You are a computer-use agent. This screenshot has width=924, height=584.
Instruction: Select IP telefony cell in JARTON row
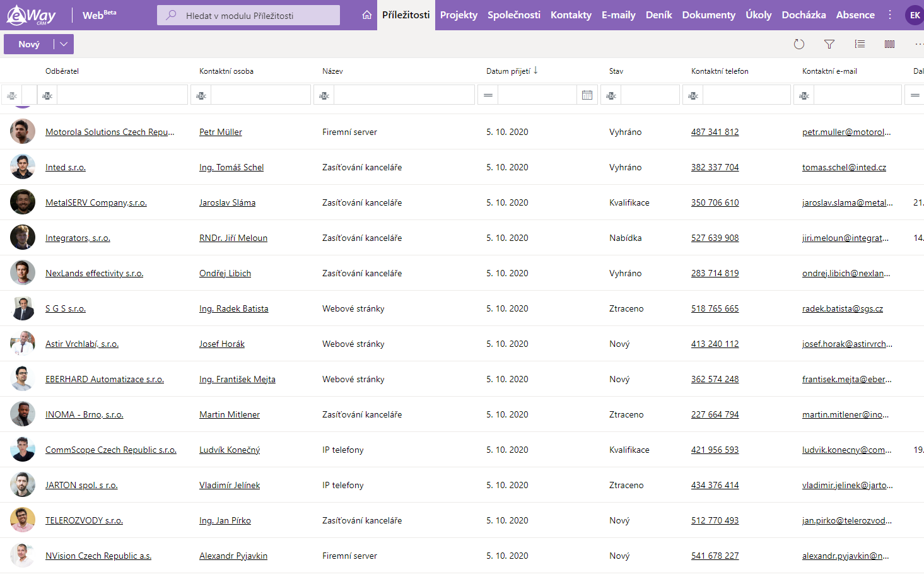(x=343, y=485)
